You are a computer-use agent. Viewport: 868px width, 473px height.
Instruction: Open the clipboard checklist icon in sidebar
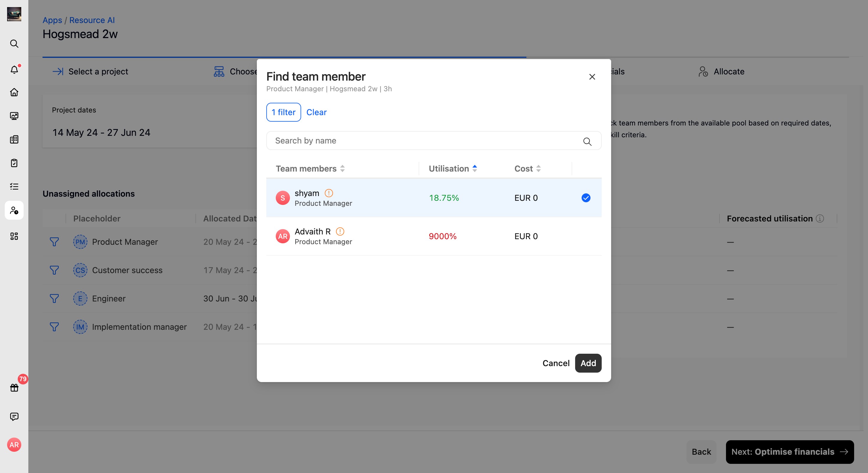point(14,163)
